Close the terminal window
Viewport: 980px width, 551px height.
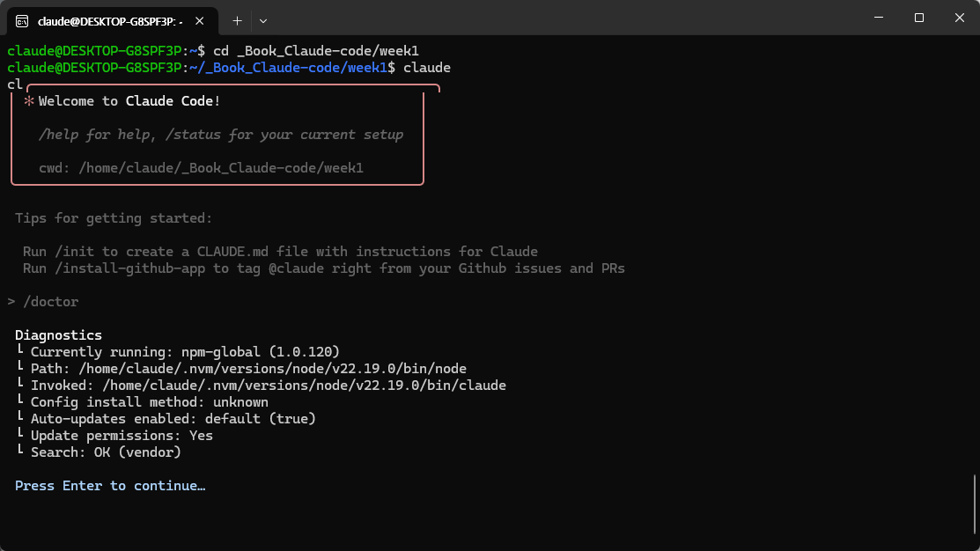[x=960, y=18]
